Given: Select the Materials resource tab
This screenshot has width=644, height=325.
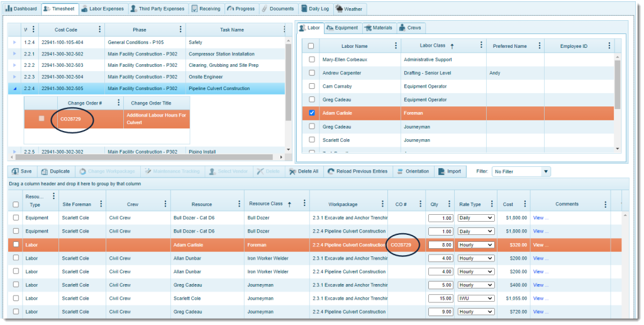Looking at the screenshot, I should pyautogui.click(x=378, y=28).
